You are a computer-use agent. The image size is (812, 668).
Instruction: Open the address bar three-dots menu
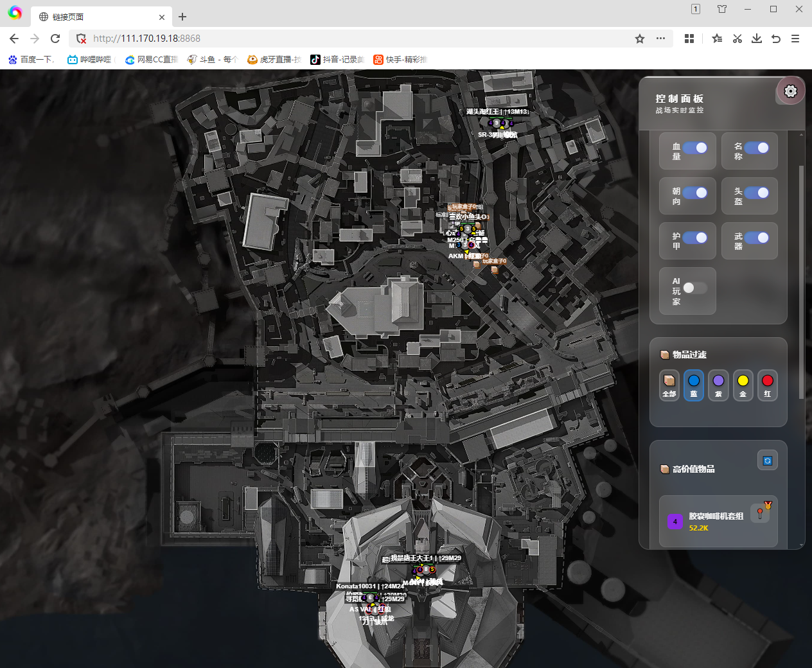[660, 39]
